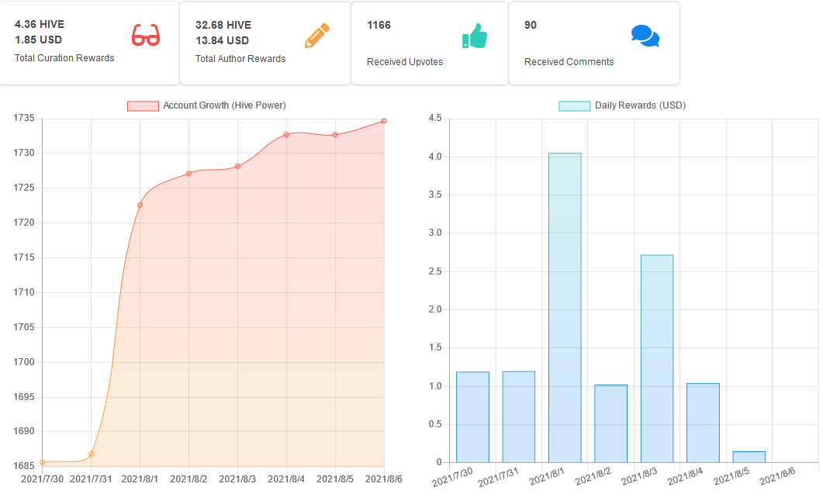Click the Daily Rewards (USD) legend label
The width and height of the screenshot is (823, 504).
click(x=641, y=105)
